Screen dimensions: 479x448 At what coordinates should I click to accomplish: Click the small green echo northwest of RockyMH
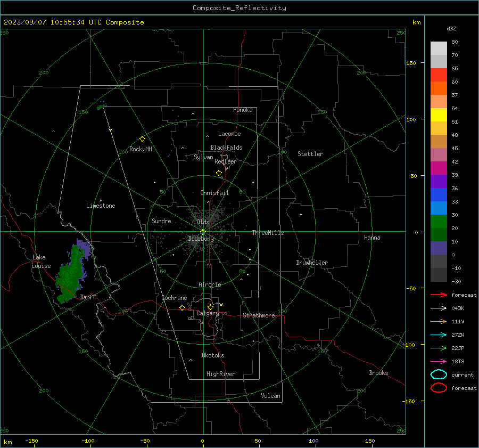(100, 107)
